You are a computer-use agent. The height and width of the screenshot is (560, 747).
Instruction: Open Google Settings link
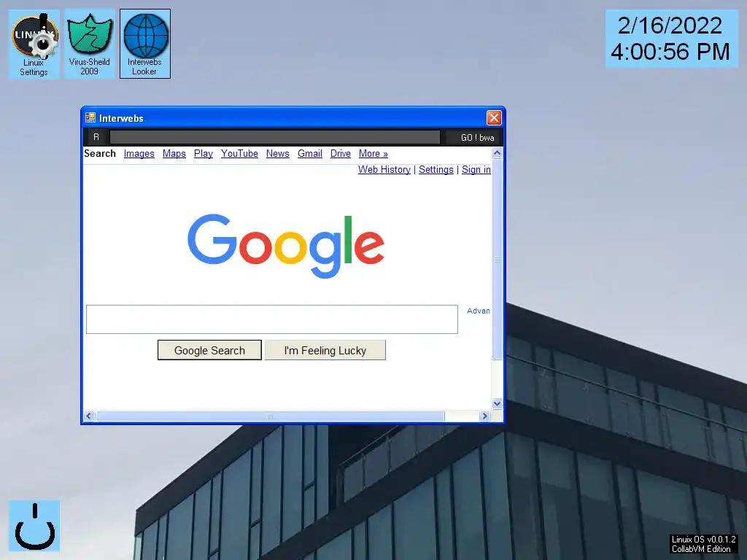click(436, 169)
